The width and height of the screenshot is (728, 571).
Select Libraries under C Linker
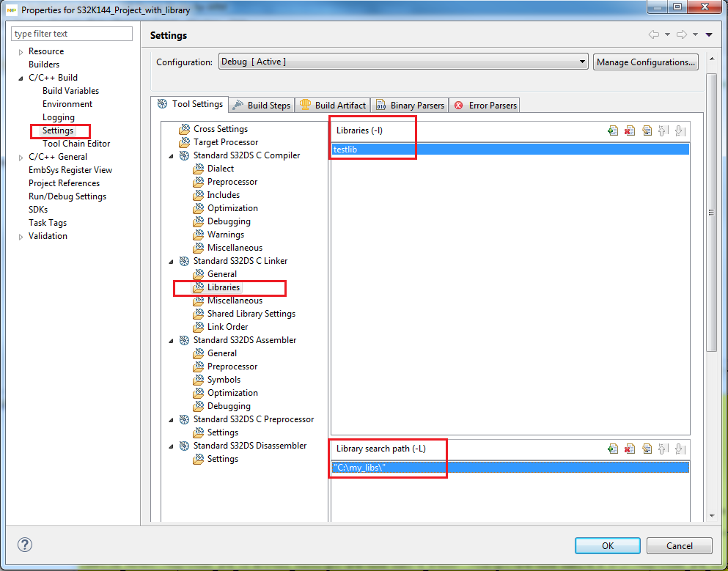224,287
